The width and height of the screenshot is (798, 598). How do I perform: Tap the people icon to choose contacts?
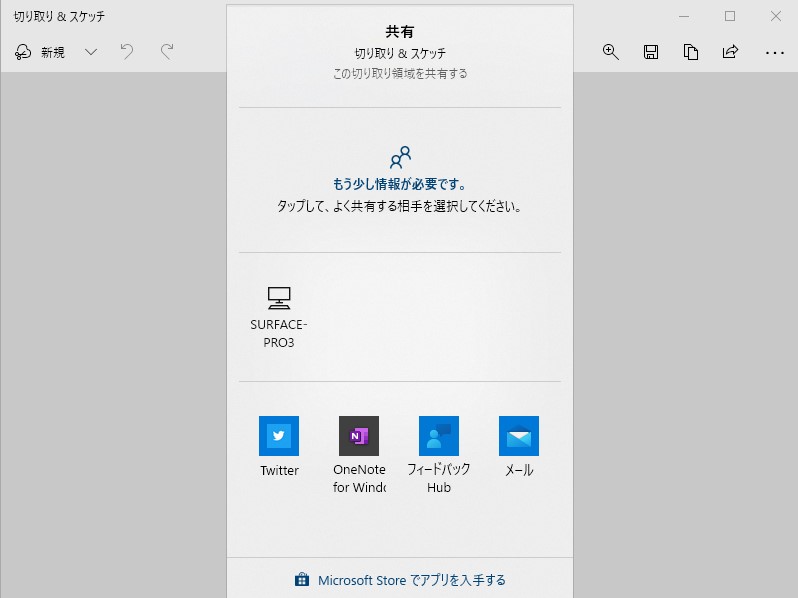coord(400,157)
